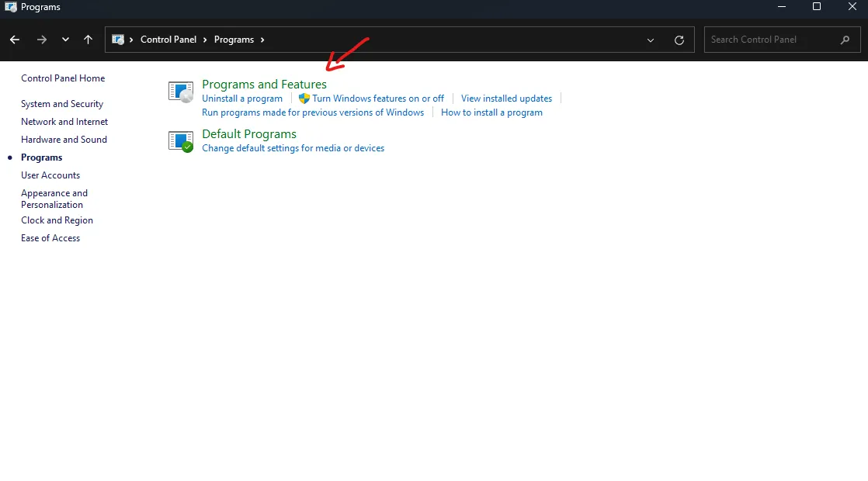Screen dimensions: 868x481
Task: Click the Forward navigation arrow
Action: point(41,40)
